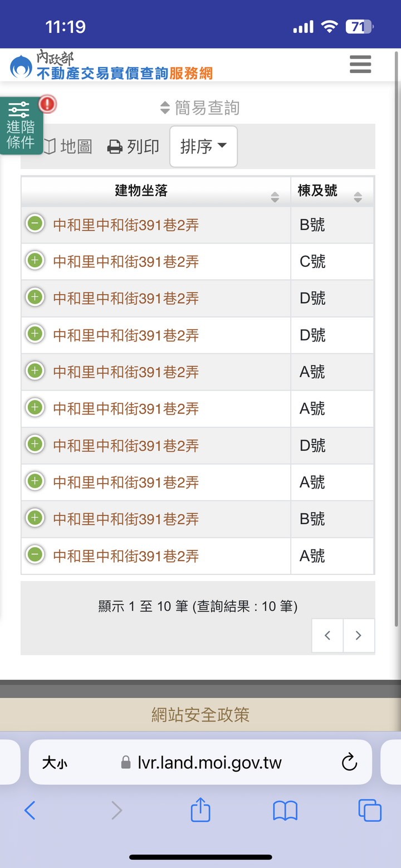Go to previous results page
The width and height of the screenshot is (401, 868).
pyautogui.click(x=327, y=635)
